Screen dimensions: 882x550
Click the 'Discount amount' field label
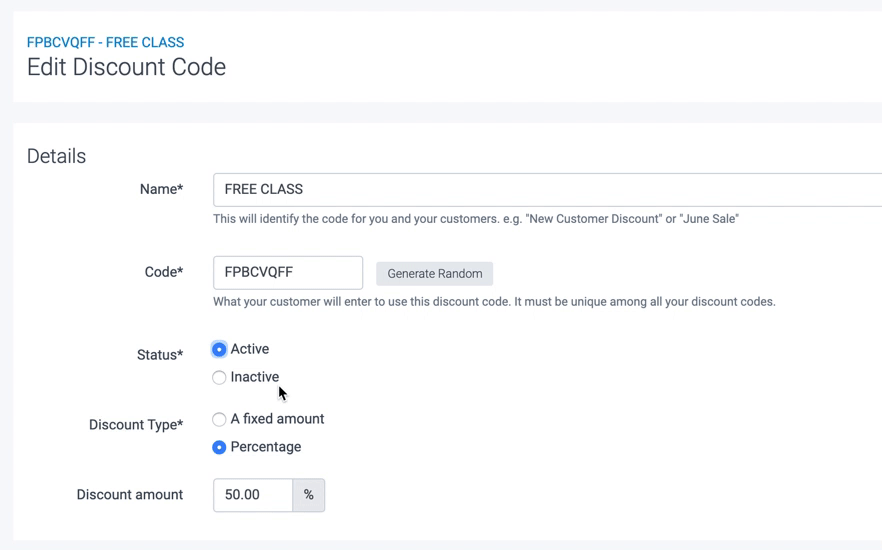pyautogui.click(x=130, y=495)
